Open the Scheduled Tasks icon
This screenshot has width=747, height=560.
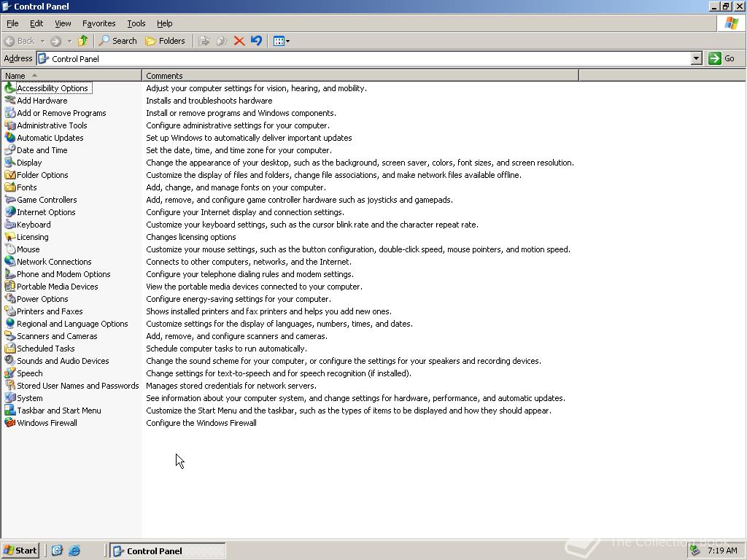9,348
